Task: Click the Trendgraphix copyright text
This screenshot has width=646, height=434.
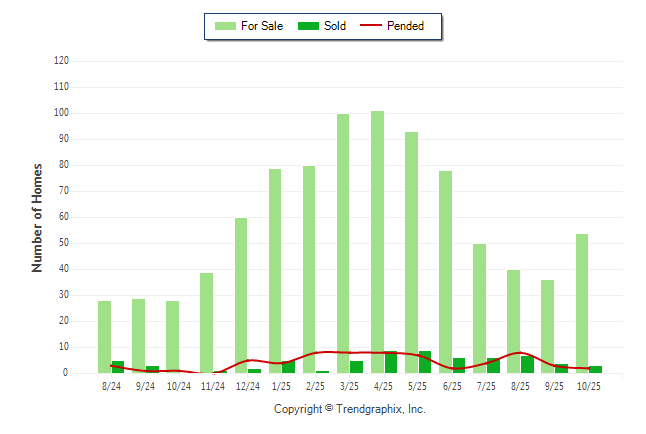Action: (x=350, y=410)
